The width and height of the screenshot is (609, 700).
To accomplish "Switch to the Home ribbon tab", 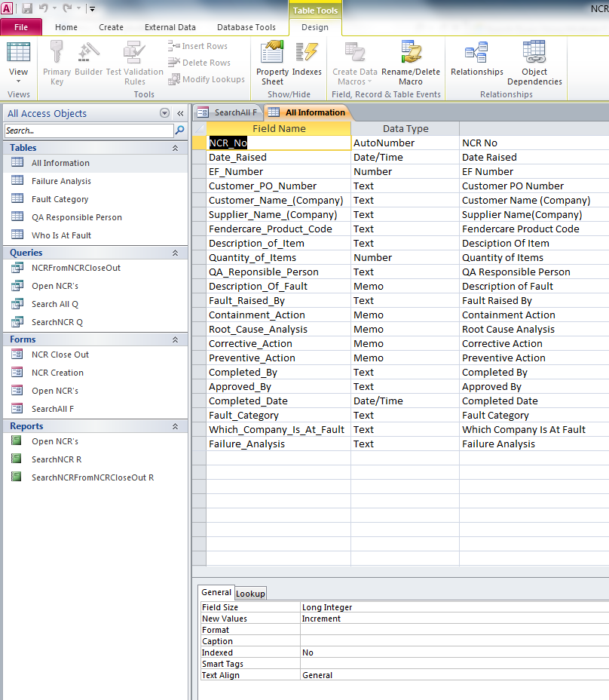I will click(66, 27).
